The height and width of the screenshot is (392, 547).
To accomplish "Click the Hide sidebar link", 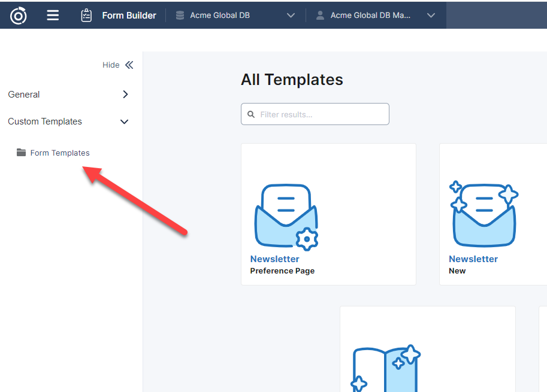I will pyautogui.click(x=111, y=65).
